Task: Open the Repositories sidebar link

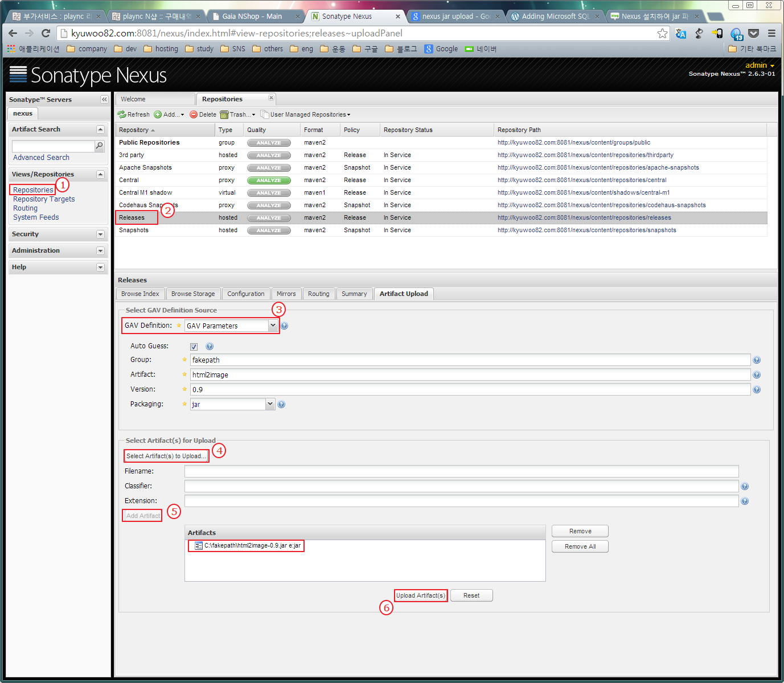Action: pyautogui.click(x=33, y=190)
